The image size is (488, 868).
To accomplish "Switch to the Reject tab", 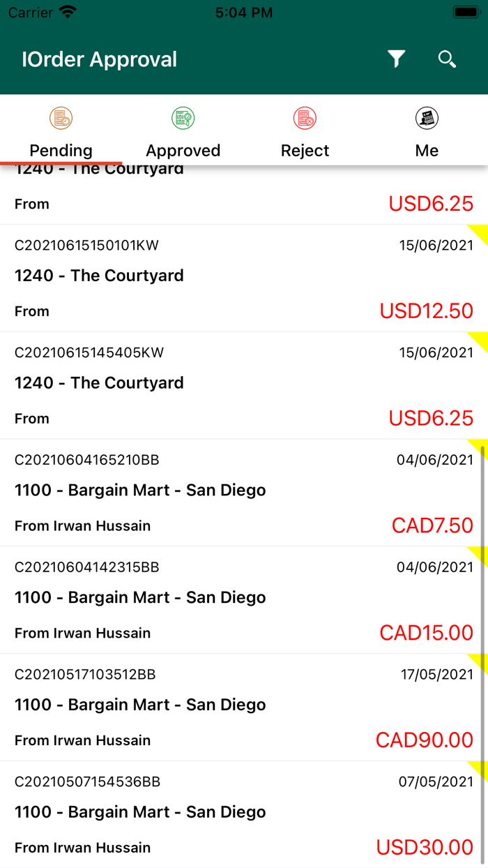I will click(x=305, y=150).
